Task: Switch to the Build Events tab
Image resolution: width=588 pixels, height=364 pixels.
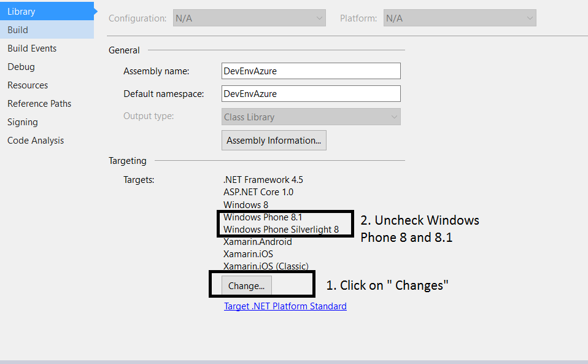Action: [x=32, y=48]
